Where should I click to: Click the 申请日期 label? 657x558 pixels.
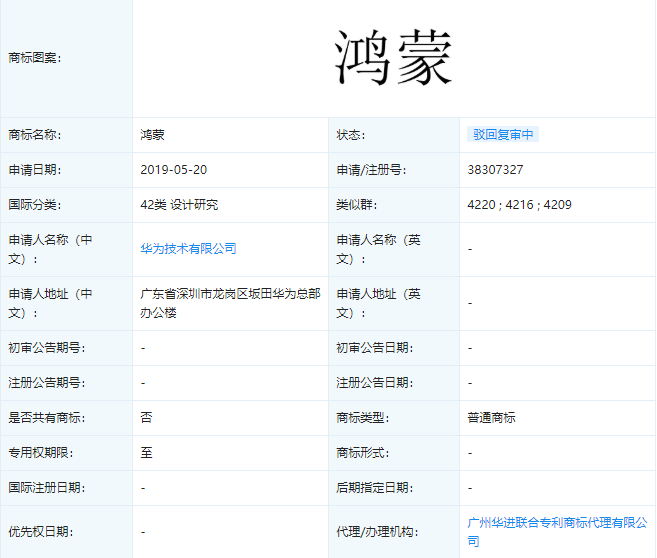tap(35, 170)
